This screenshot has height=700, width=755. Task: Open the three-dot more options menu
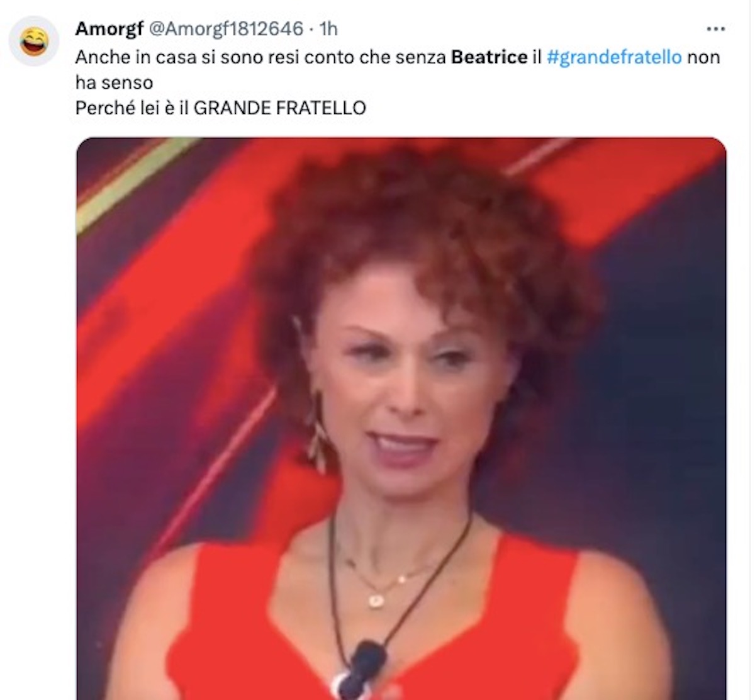click(715, 29)
